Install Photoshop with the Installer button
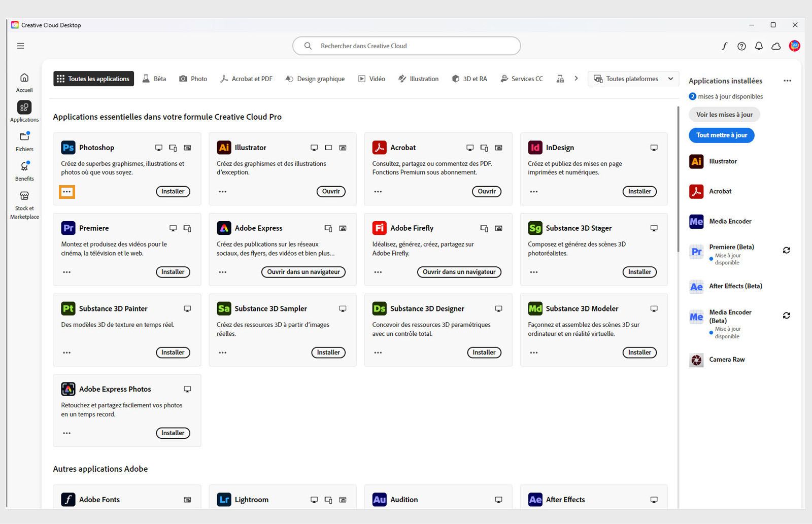 (x=173, y=191)
